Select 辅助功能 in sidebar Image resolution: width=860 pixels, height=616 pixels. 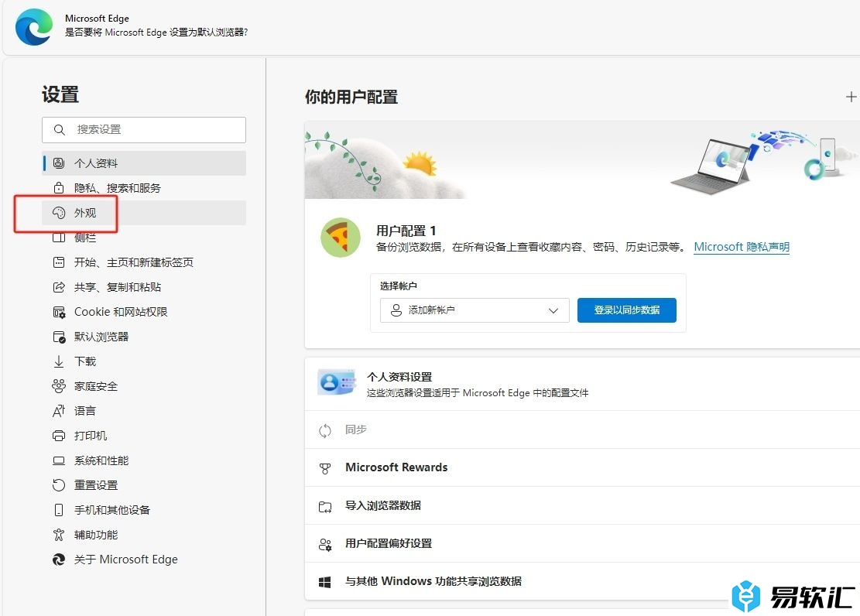pos(144,535)
